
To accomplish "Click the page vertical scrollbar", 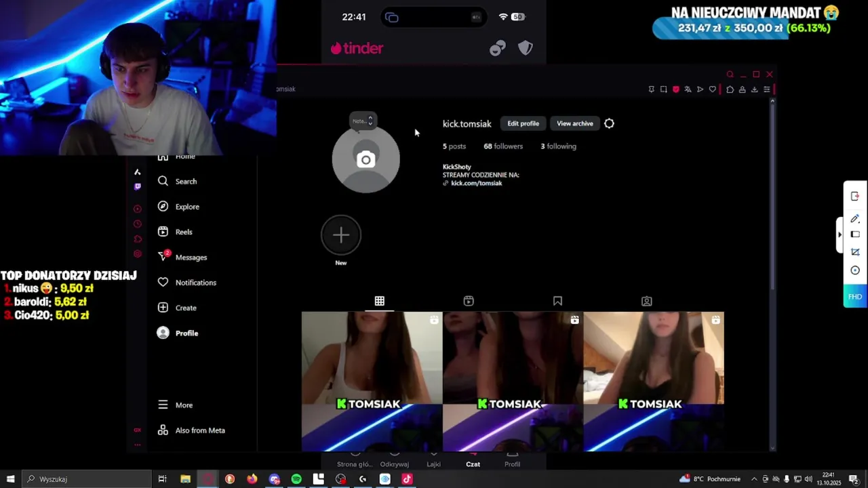I will pos(772,197).
